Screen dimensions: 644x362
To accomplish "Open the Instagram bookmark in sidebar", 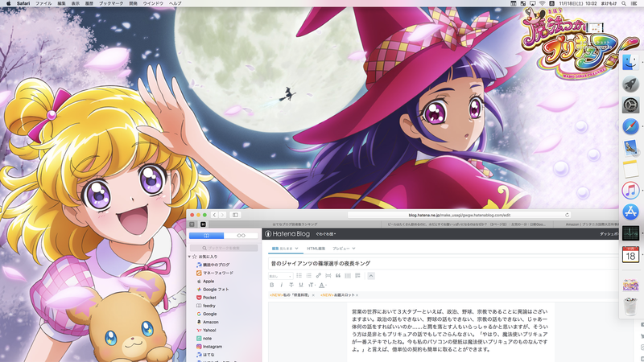I will click(209, 347).
